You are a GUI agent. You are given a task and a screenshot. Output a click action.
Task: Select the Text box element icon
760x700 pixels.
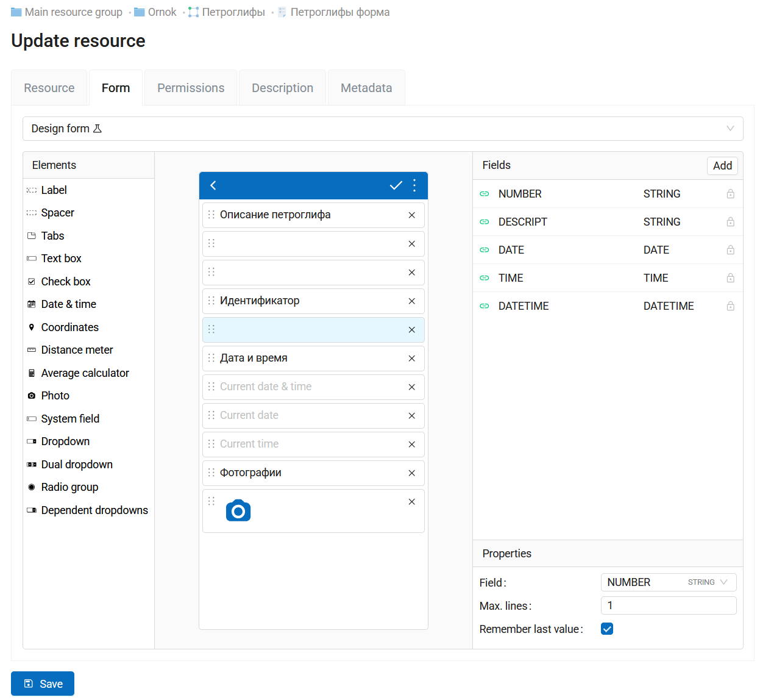[32, 259]
